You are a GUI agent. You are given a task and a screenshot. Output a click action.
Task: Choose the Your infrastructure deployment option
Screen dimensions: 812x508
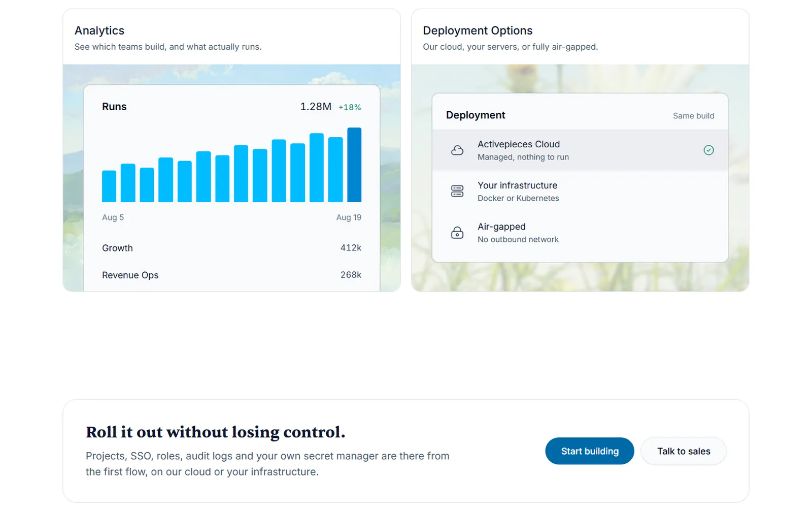pyautogui.click(x=580, y=191)
